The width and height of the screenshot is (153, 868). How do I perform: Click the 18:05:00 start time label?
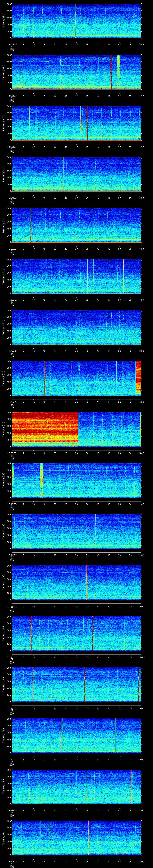[12, 249]
